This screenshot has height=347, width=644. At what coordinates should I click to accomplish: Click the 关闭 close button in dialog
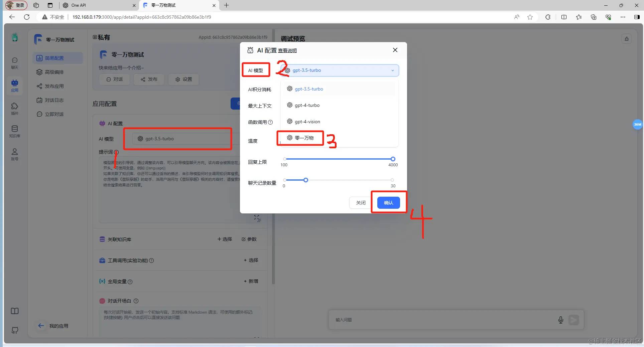point(361,203)
